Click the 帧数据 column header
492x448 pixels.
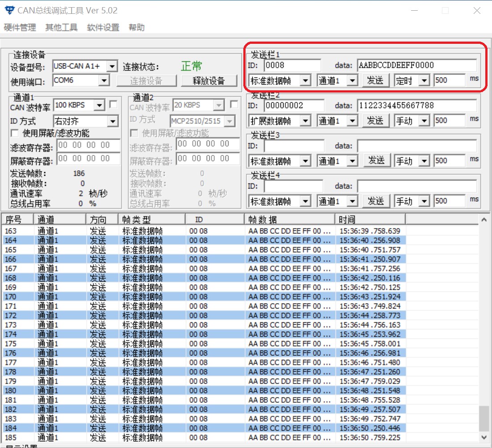click(289, 219)
